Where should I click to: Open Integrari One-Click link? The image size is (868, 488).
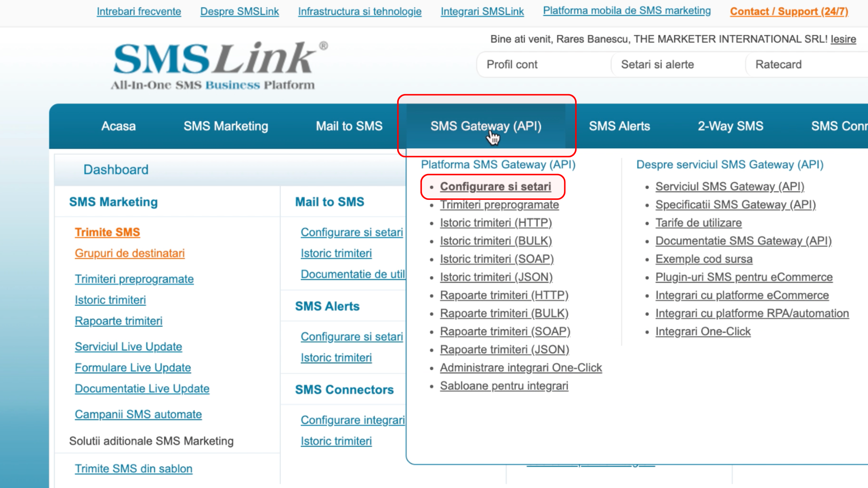(703, 332)
